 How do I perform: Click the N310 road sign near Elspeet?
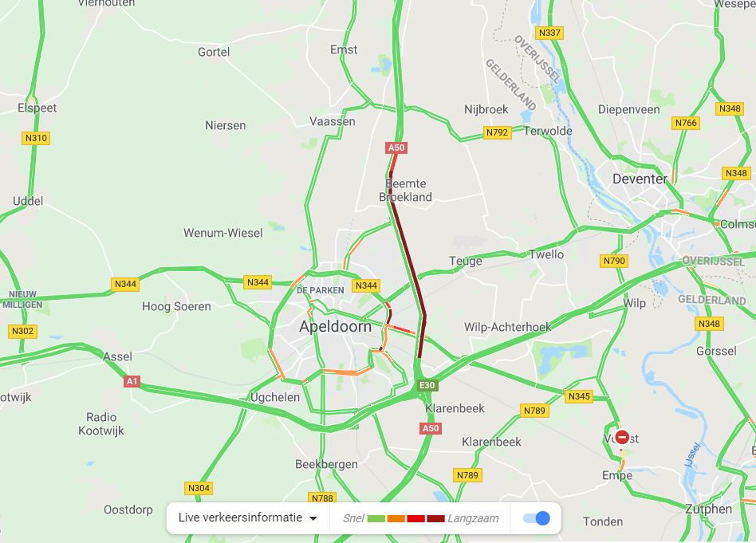click(36, 139)
